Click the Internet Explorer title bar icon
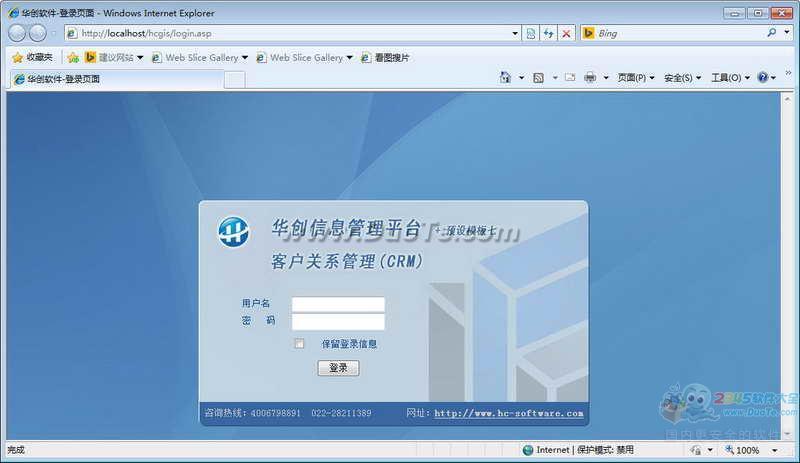Viewport: 800px width, 463px height. [x=13, y=13]
